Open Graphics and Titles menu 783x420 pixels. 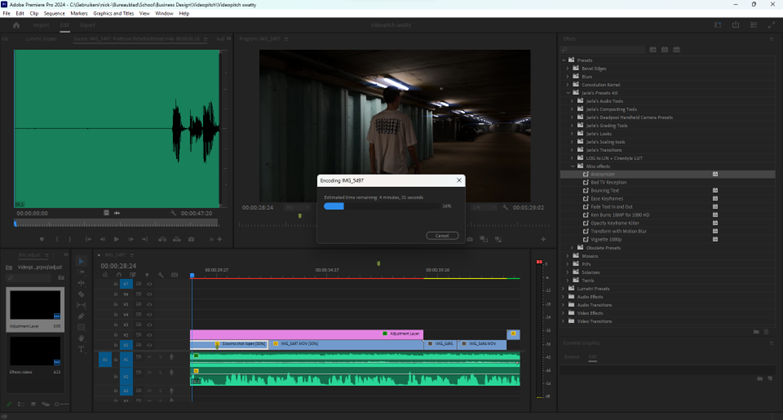pyautogui.click(x=113, y=13)
